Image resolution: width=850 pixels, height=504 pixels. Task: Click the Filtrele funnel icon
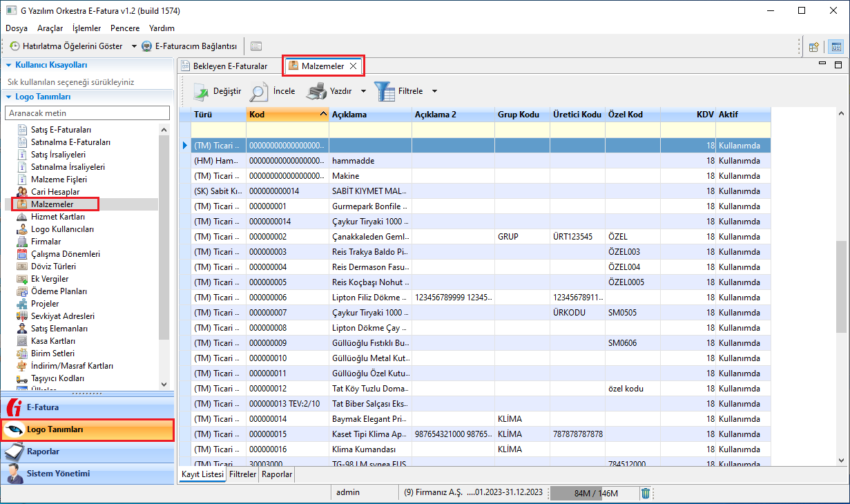tap(385, 91)
